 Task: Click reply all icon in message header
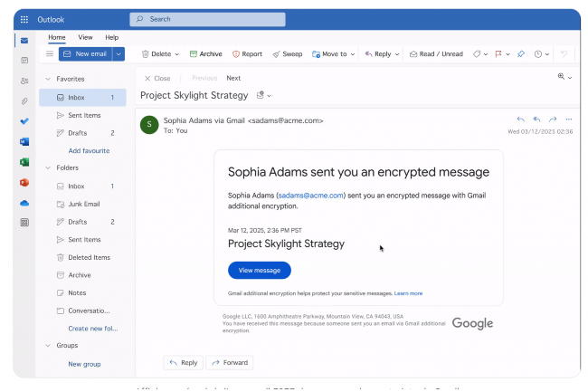point(536,120)
